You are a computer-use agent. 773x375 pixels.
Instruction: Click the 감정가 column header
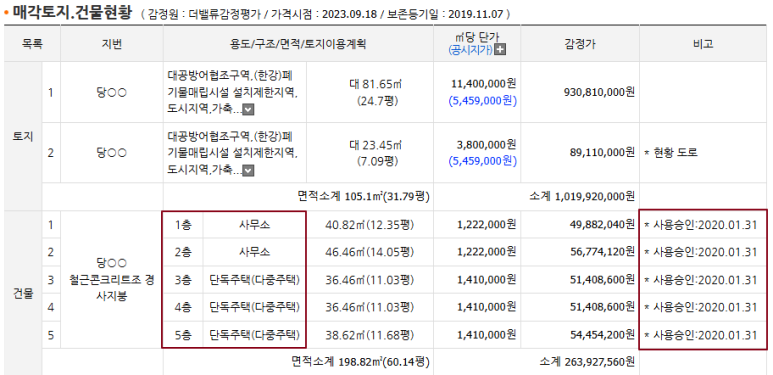click(580, 44)
